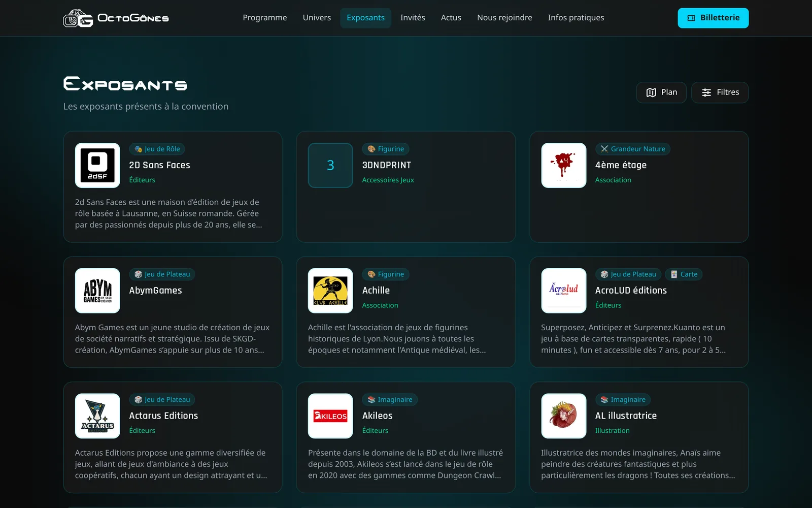This screenshot has width=812, height=508.
Task: Click the Actarus Editions title
Action: 163,416
